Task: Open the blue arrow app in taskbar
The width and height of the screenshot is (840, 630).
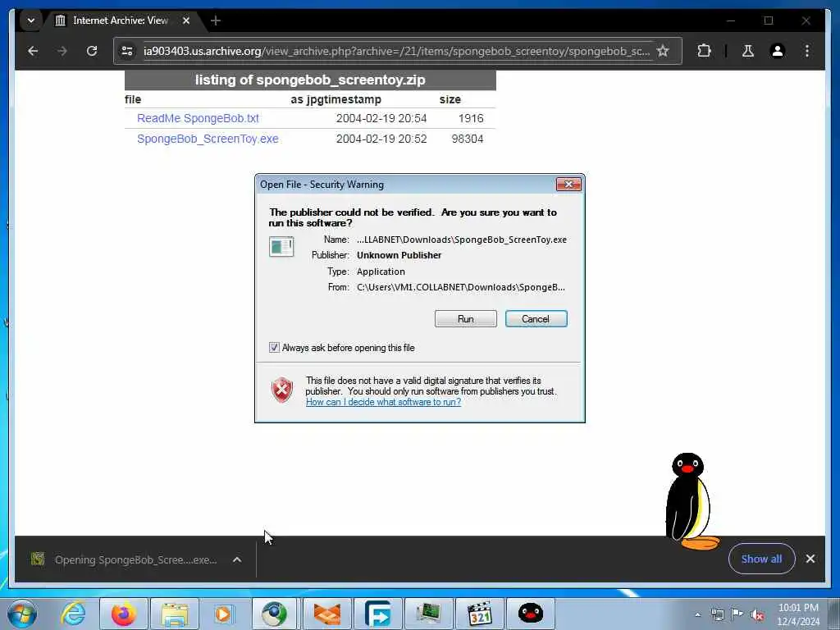Action: 377,614
